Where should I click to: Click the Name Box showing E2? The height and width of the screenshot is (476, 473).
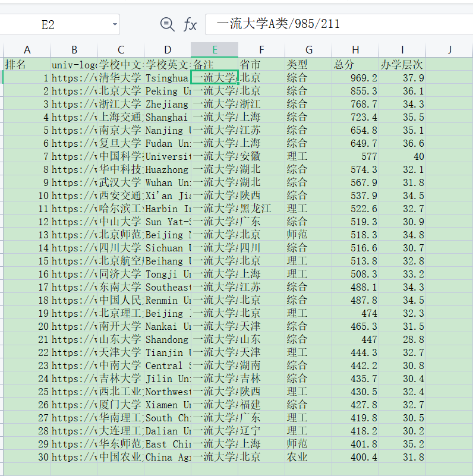(x=59, y=24)
